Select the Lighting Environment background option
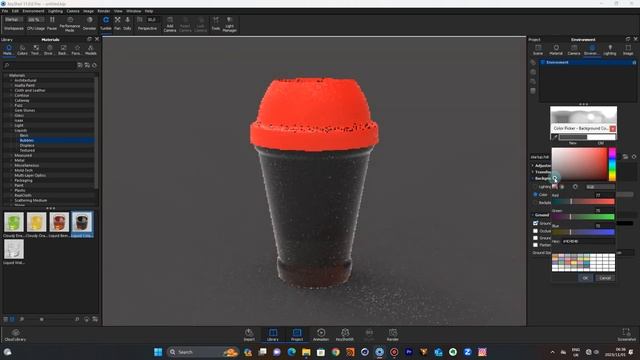Image resolution: width=640 pixels, height=360 pixels. coord(535,187)
